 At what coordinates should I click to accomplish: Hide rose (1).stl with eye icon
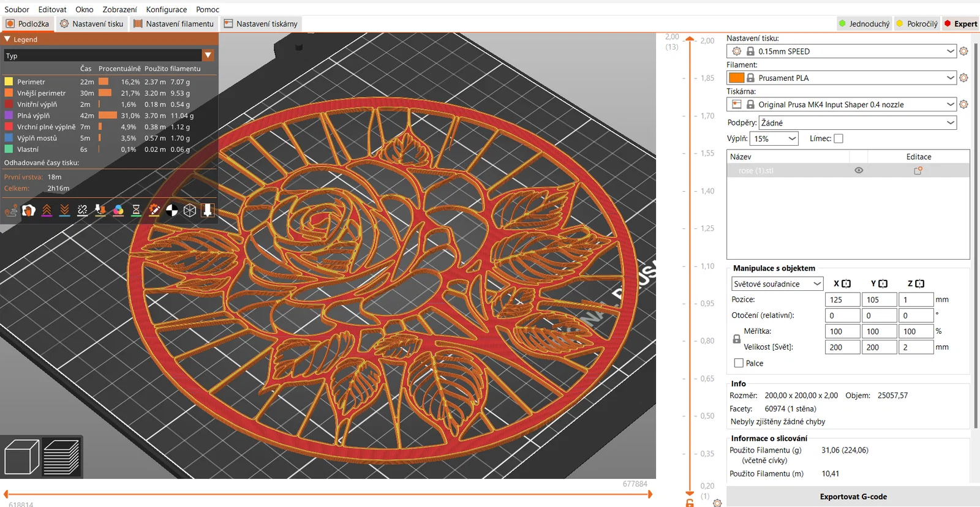point(859,171)
